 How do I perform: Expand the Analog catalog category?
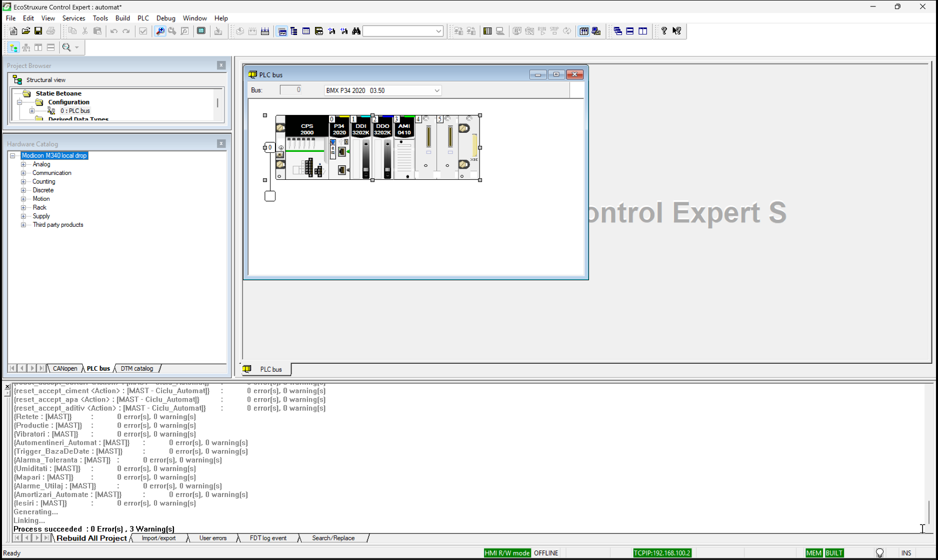(23, 164)
